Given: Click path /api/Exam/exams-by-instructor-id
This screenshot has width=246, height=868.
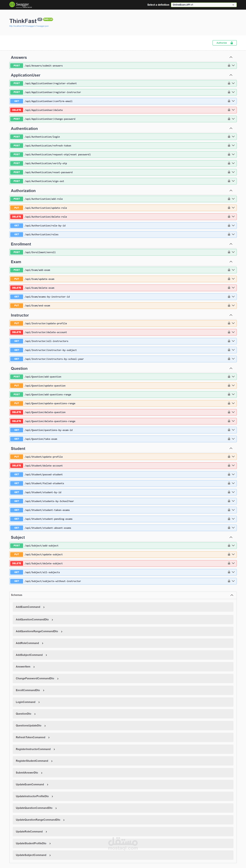Looking at the screenshot, I should [x=47, y=297].
